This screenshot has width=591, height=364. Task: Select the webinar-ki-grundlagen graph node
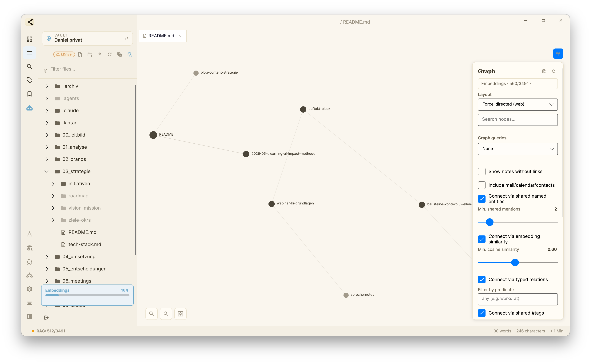coord(272,204)
